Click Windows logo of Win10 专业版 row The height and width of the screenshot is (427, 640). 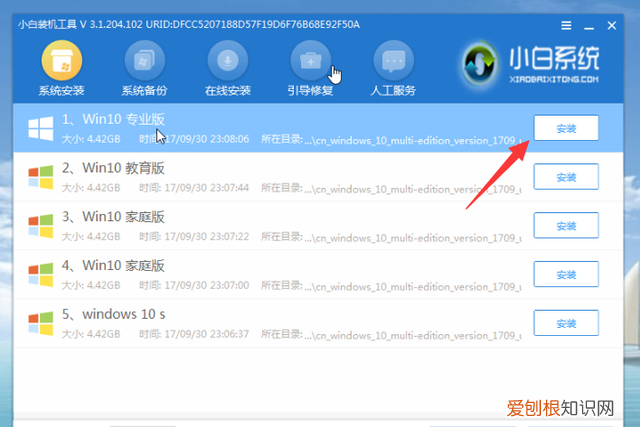[40, 128]
